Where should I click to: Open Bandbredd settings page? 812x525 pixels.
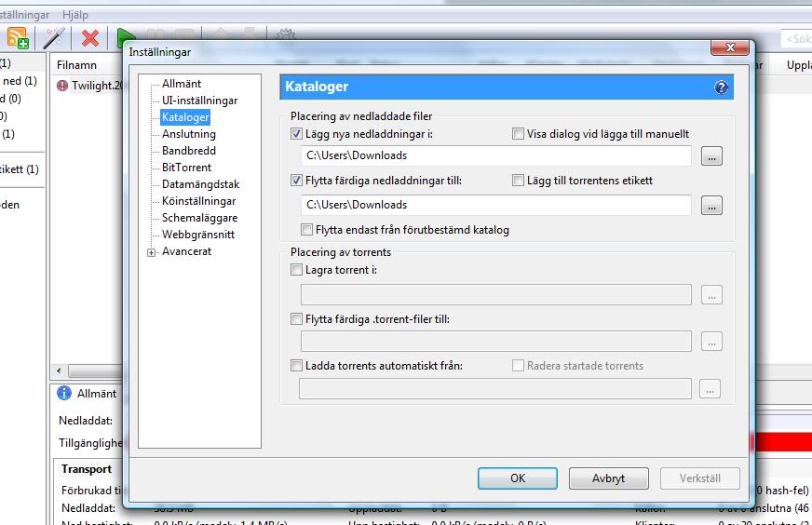[188, 151]
